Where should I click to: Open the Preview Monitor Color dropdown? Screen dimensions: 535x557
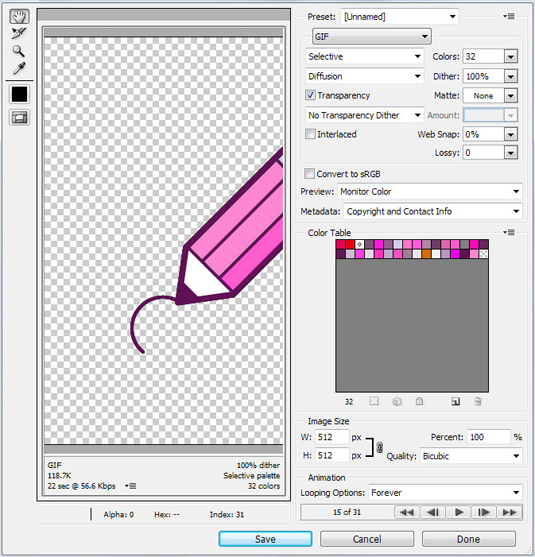(429, 191)
